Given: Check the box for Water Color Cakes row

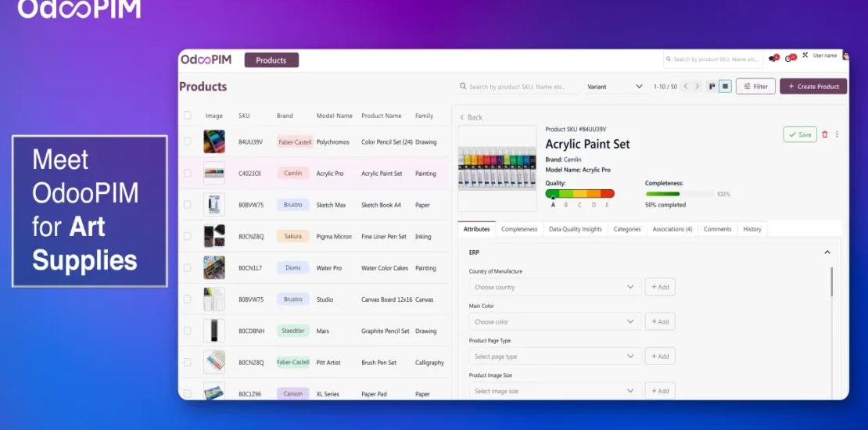Looking at the screenshot, I should coord(187,268).
